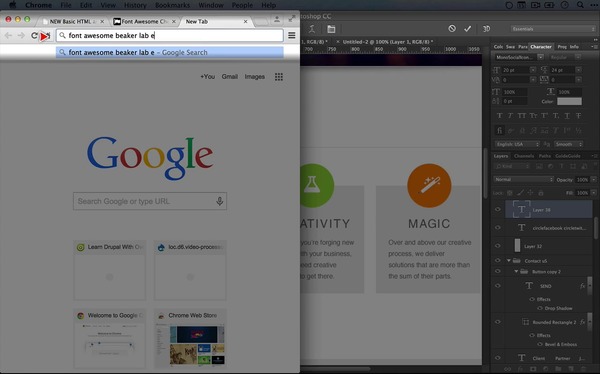
Task: Select the Google Search suggestion for font awesome beaker
Action: point(170,52)
